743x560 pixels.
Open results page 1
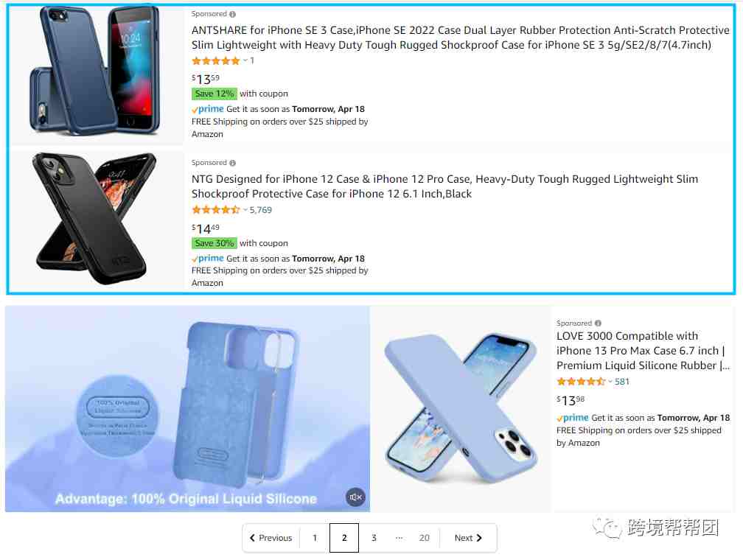(315, 538)
